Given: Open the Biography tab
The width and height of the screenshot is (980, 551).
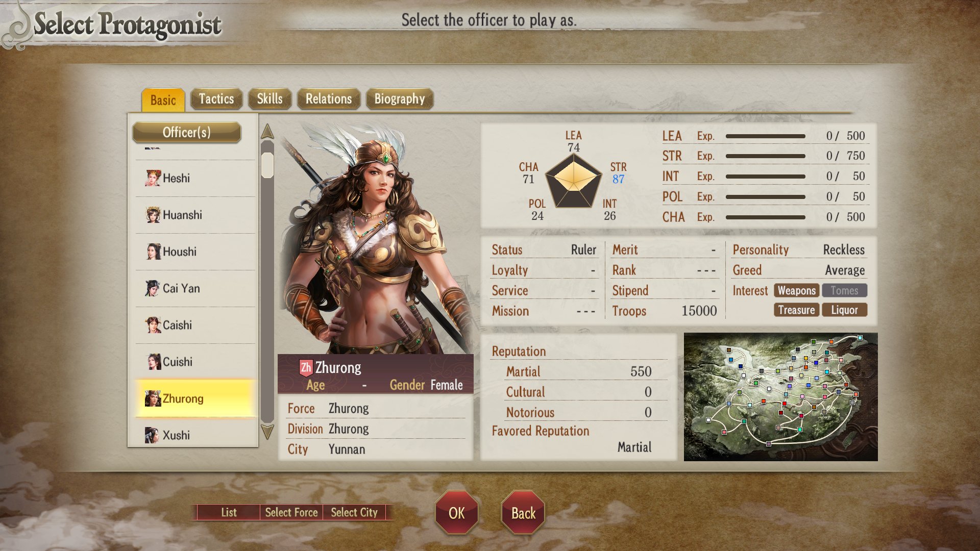Looking at the screenshot, I should coord(400,99).
